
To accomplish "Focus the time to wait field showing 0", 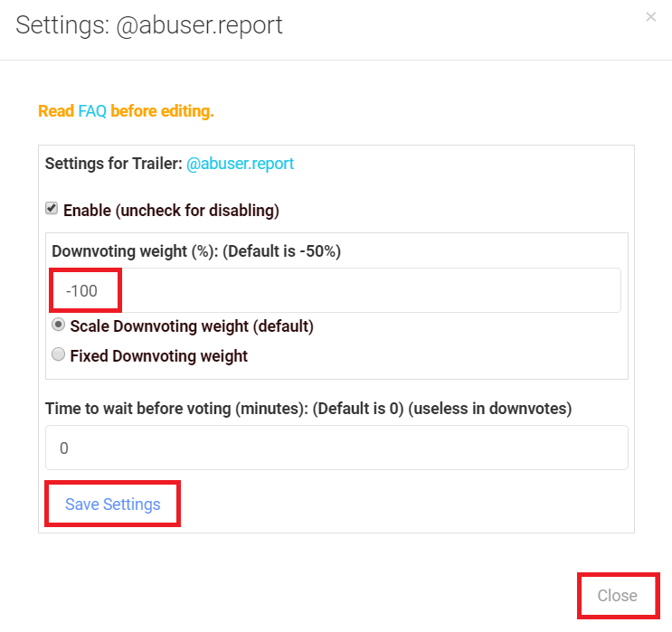I will (x=335, y=448).
